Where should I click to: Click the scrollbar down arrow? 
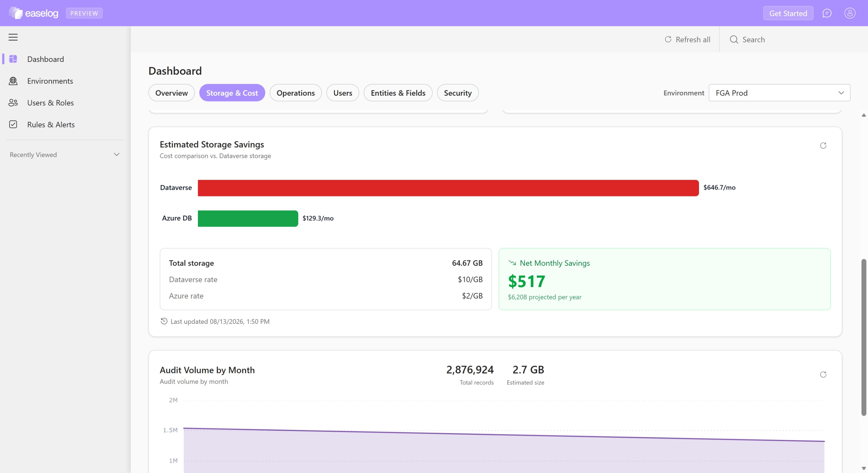click(x=863, y=468)
